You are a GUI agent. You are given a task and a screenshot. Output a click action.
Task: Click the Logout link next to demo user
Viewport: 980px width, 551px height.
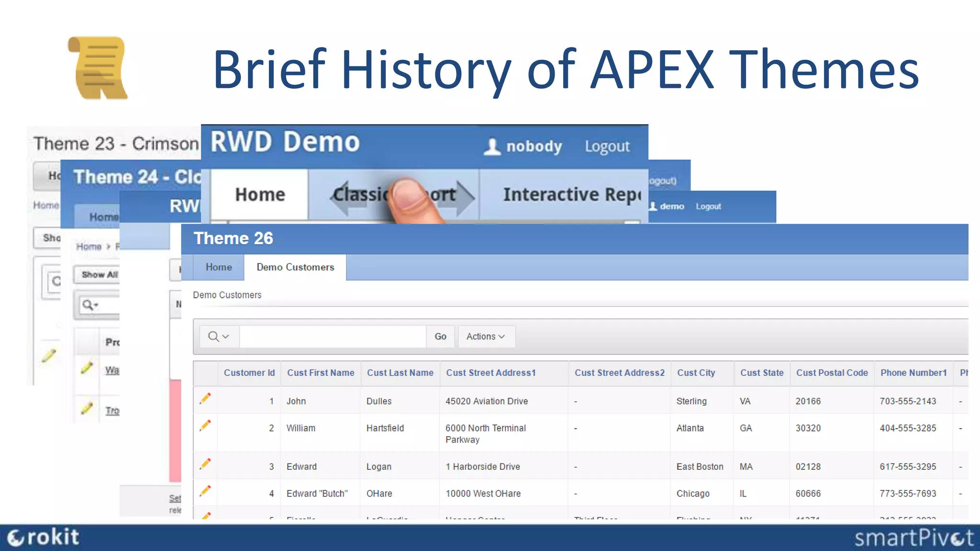coord(708,207)
